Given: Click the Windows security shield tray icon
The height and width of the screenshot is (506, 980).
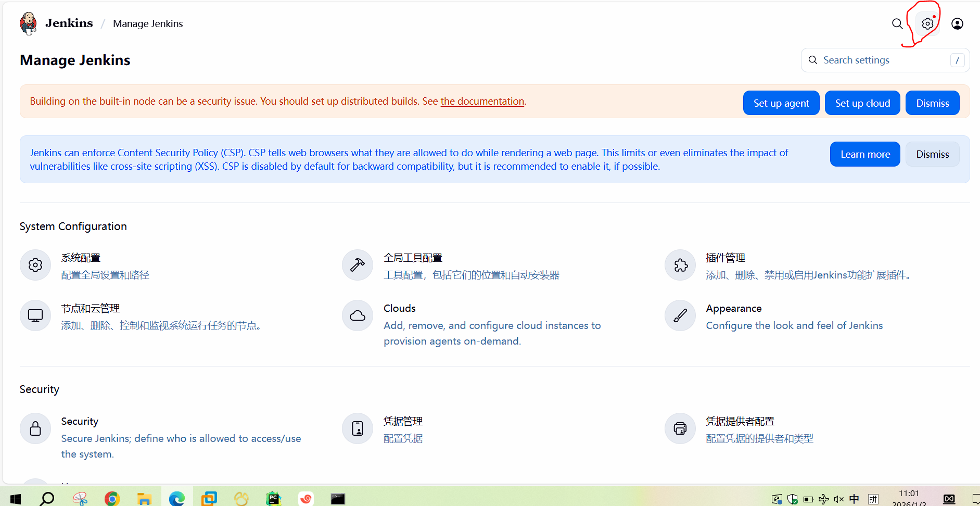Looking at the screenshot, I should (x=793, y=499).
